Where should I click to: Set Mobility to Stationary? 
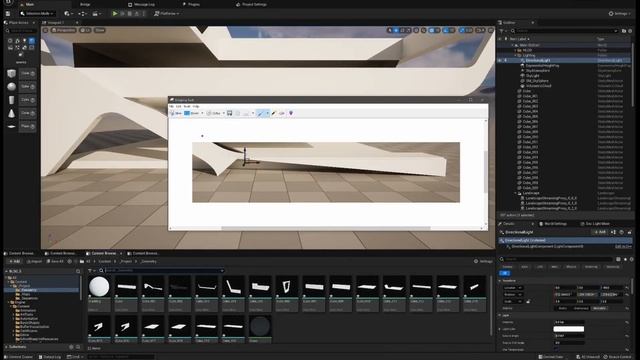[581, 308]
